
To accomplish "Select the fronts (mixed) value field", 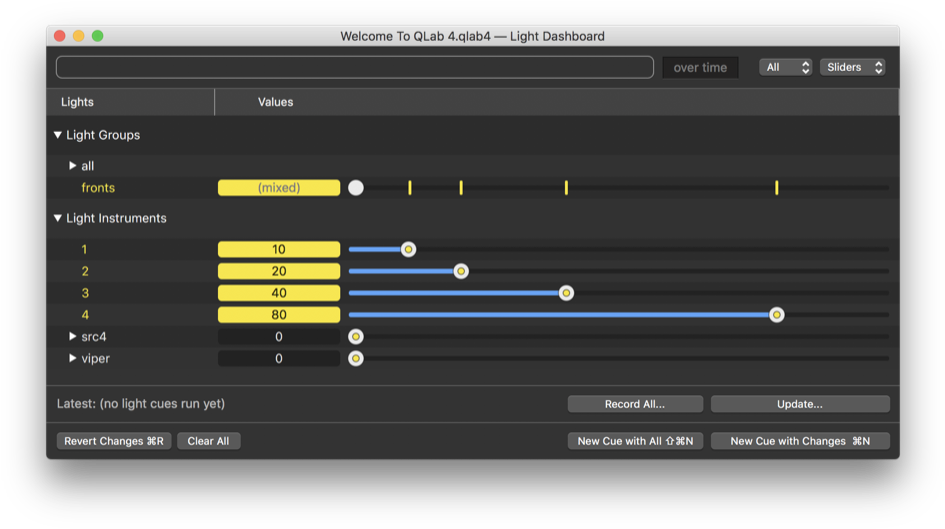I will pos(279,188).
